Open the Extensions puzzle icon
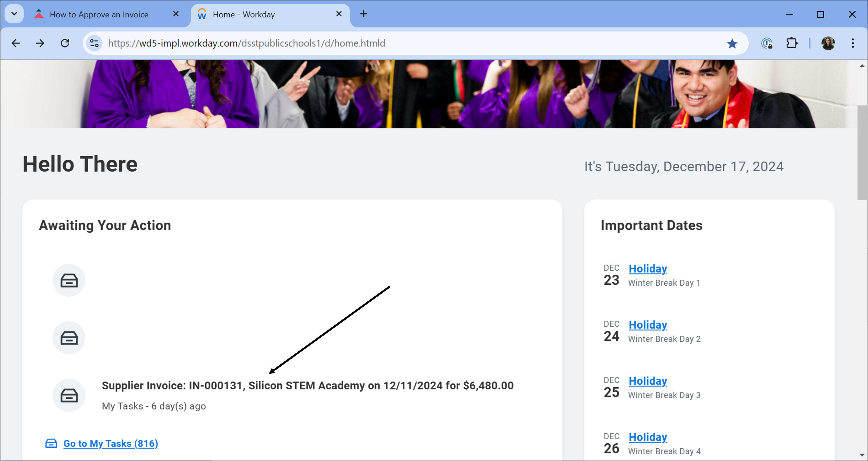The image size is (868, 461). 791,43
